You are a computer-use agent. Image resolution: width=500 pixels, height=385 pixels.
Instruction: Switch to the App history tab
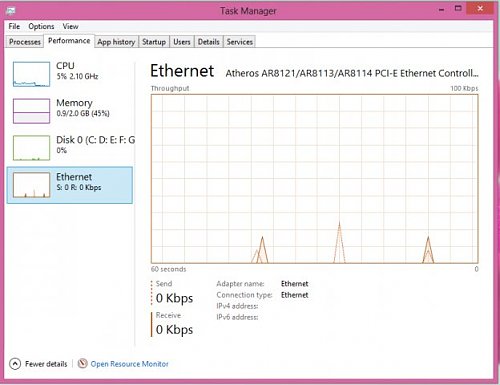[116, 42]
